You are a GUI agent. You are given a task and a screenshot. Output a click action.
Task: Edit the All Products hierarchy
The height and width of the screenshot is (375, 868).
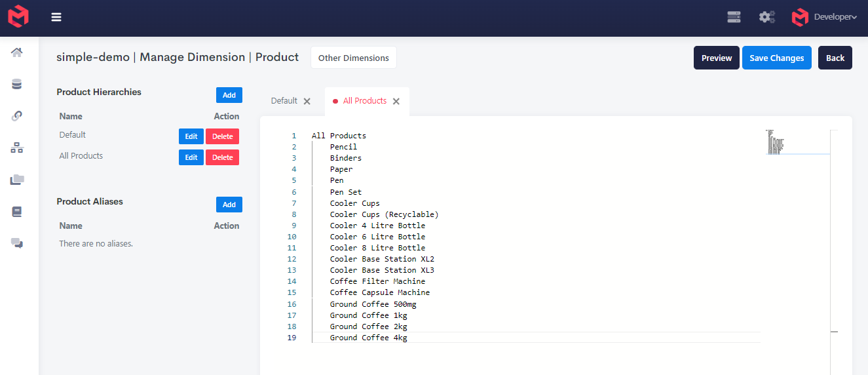pyautogui.click(x=191, y=157)
